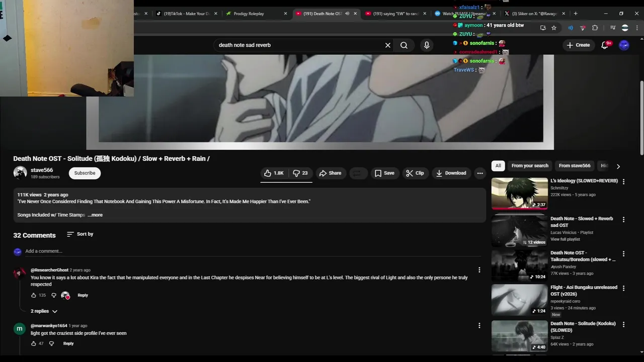This screenshot has height=362, width=644.
Task: Dislike the video with 23 dislikes
Action: 300,173
